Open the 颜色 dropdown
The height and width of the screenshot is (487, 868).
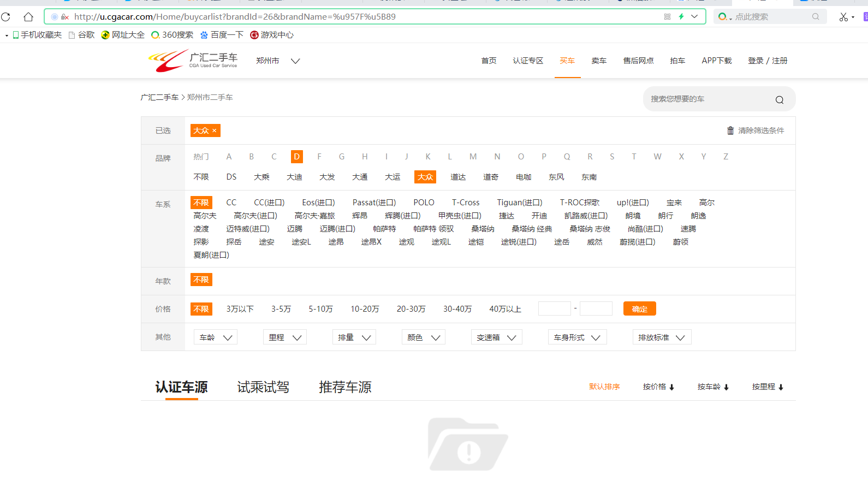click(424, 337)
